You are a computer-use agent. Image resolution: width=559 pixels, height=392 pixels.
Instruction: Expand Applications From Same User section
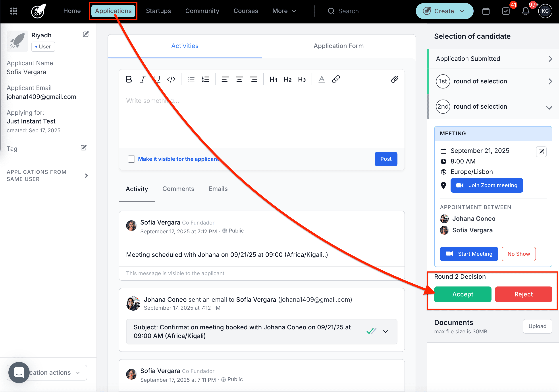(x=86, y=176)
